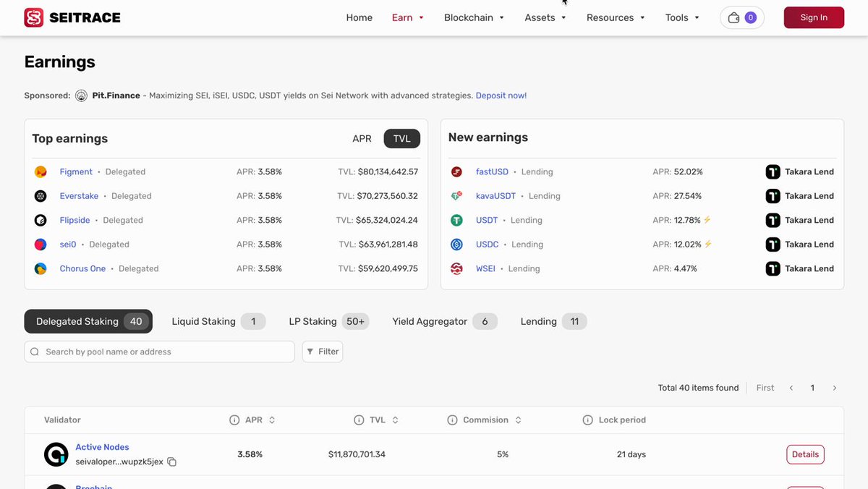Screen dimensions: 868x489
Task: Sort the table by Commision
Action: click(x=518, y=420)
